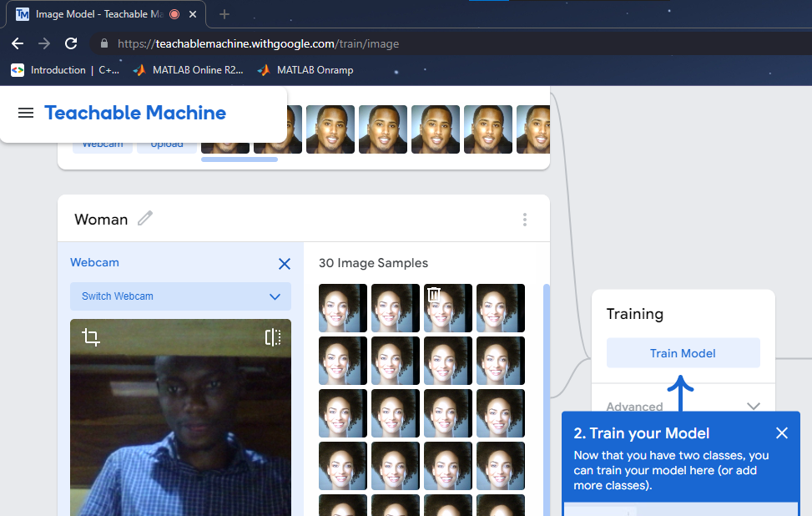
Task: Go forward with the browser forward arrow
Action: tap(44, 43)
